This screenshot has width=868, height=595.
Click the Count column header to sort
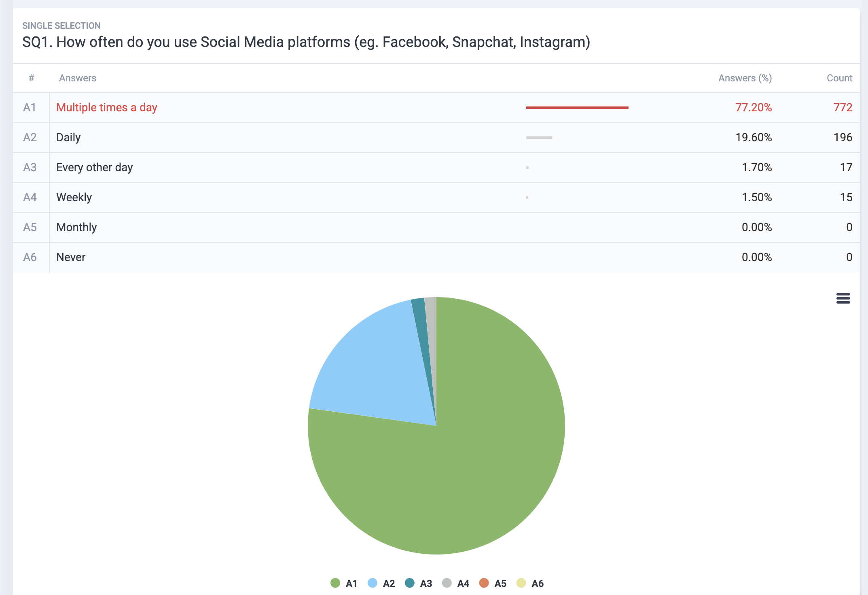(839, 78)
